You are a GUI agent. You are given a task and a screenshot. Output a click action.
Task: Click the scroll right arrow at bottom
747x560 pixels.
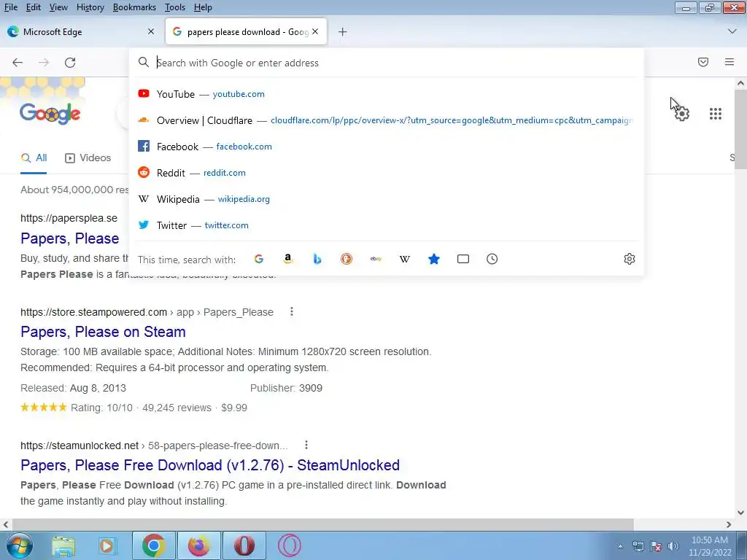pyautogui.click(x=729, y=524)
